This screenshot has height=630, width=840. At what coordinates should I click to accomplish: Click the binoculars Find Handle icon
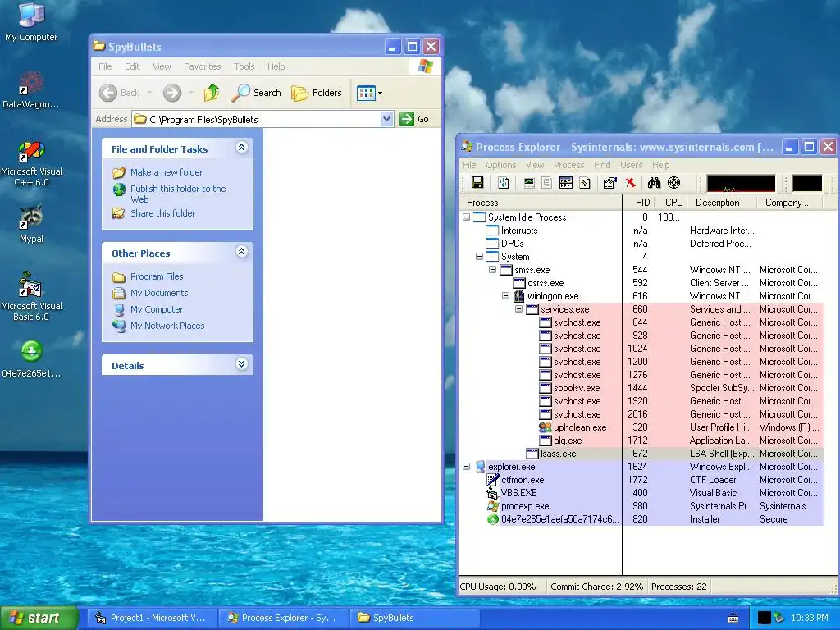[x=654, y=183]
